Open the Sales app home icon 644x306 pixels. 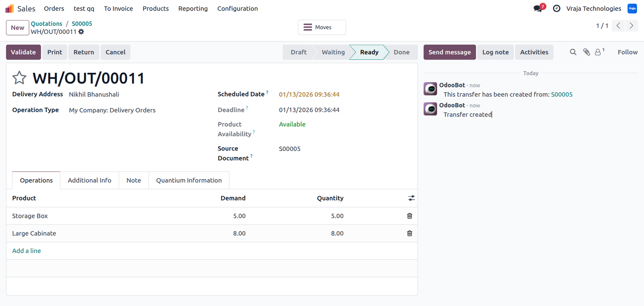click(10, 8)
